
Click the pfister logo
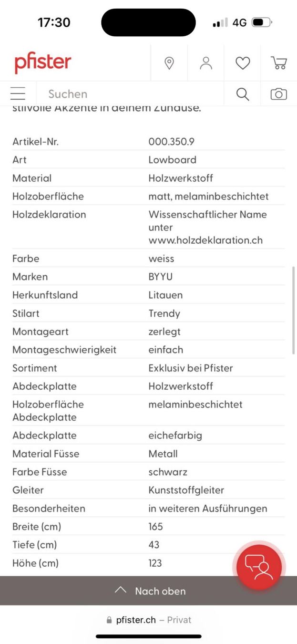[x=43, y=63]
